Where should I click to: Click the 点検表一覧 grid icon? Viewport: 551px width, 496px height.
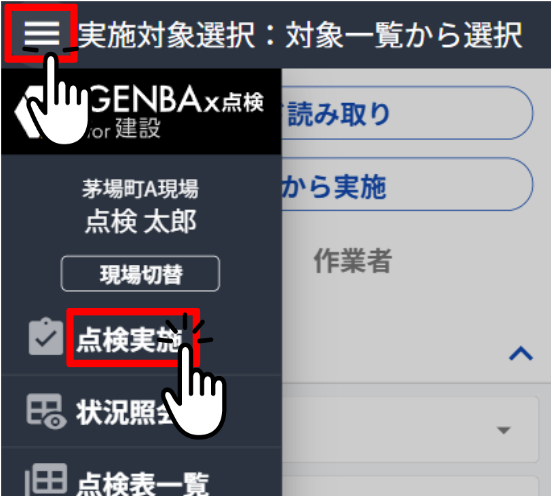tap(46, 480)
